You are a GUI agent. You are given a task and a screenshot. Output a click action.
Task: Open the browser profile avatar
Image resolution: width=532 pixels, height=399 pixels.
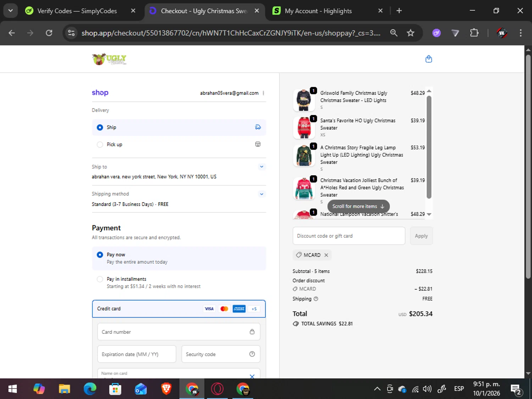click(501, 33)
